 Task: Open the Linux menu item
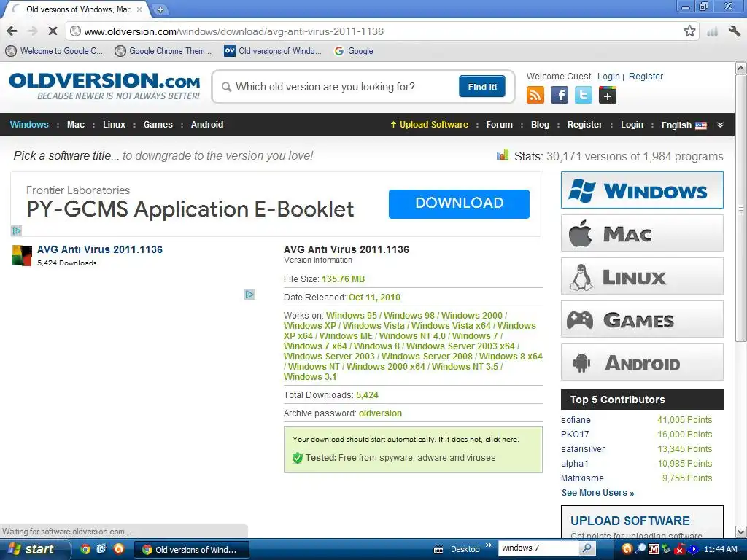click(114, 124)
